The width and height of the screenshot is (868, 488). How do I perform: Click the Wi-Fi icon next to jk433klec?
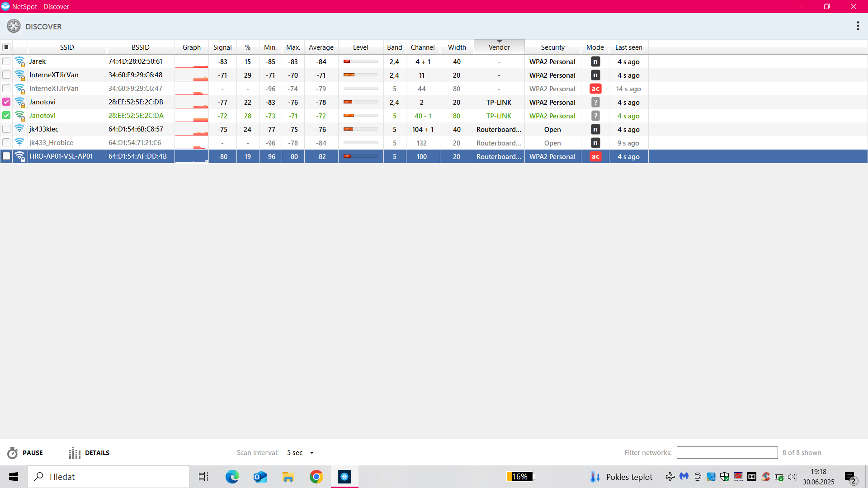(19, 129)
